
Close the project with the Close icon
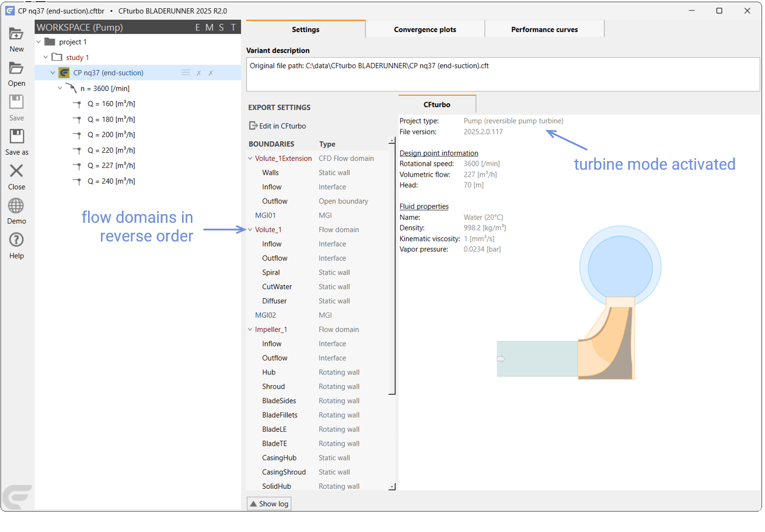(x=16, y=171)
